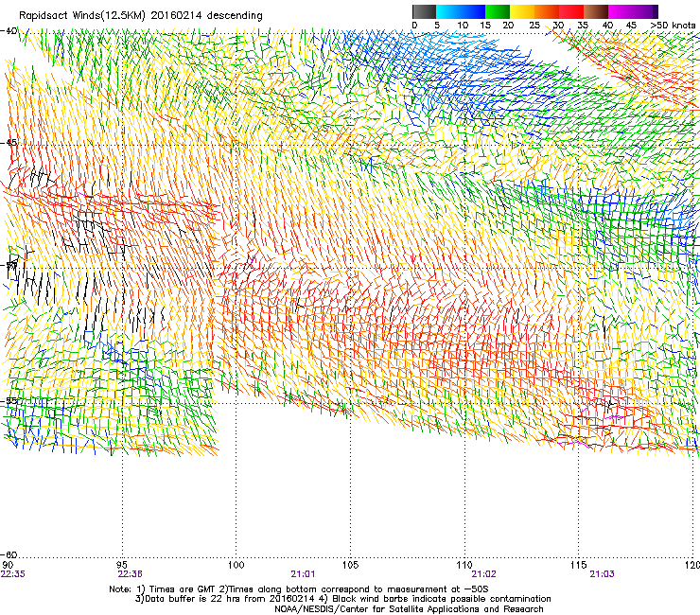Click the dark purple 45-50 knots legend swatch
700x615 pixels.
[645, 11]
